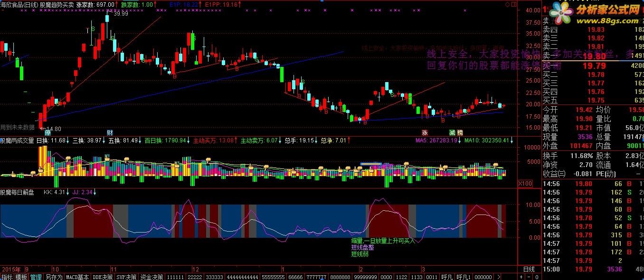Select the 1133 template tab
The height and width of the screenshot is (280, 644).
(x=417, y=277)
